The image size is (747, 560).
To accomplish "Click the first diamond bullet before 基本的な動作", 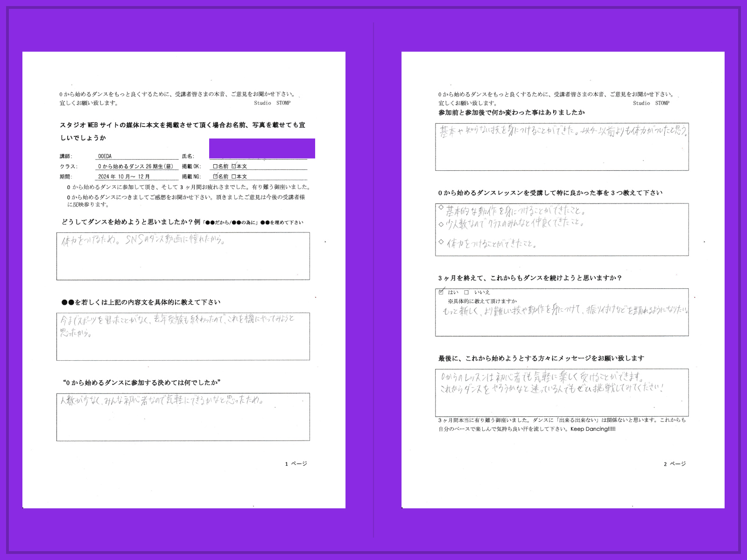I will [x=441, y=207].
